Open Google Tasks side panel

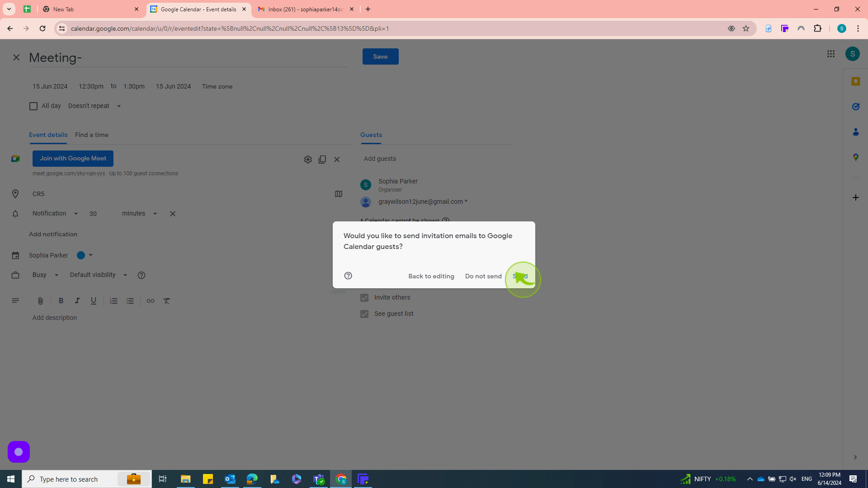click(855, 107)
